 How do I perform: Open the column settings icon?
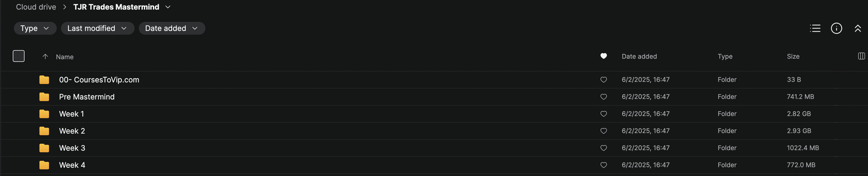[861, 56]
